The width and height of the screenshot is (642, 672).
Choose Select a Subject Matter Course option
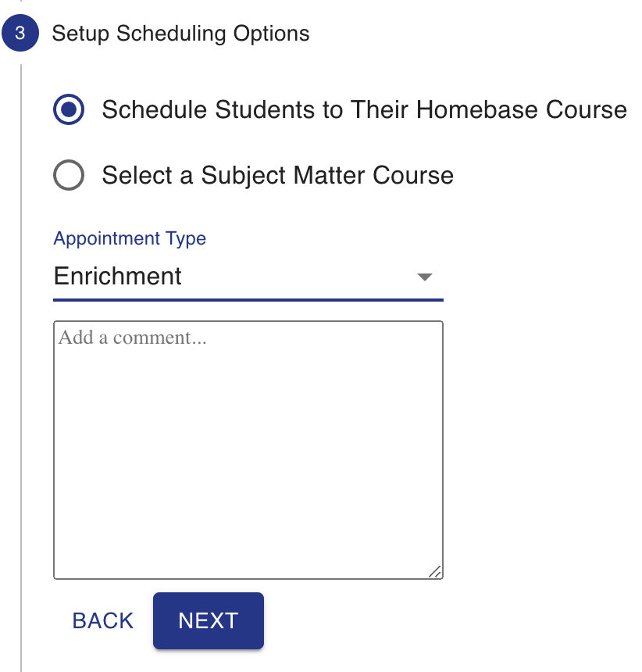253,175
